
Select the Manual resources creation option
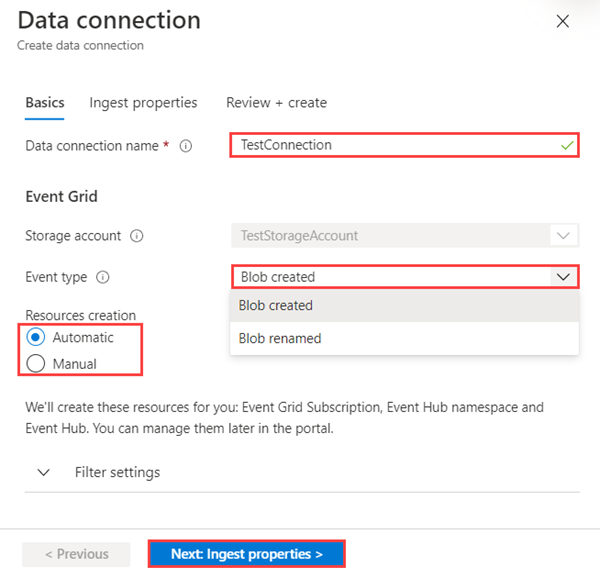click(x=37, y=364)
